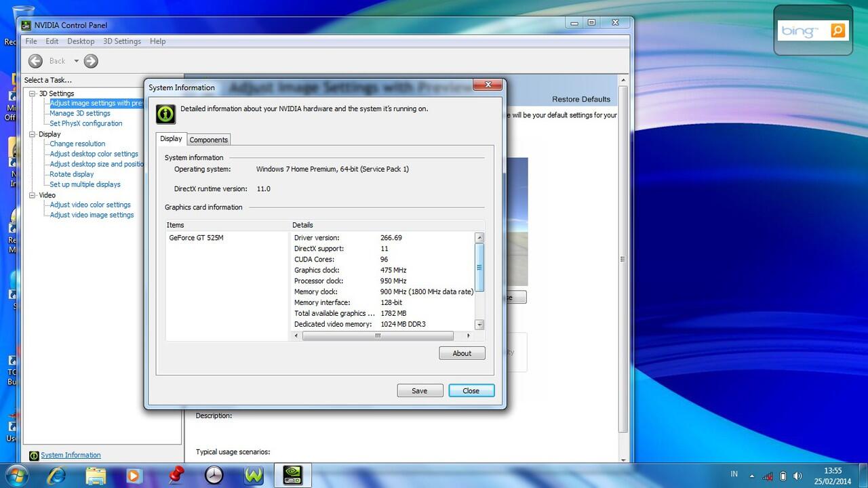
Task: Collapse the 3D Settings tree node
Action: (x=32, y=94)
